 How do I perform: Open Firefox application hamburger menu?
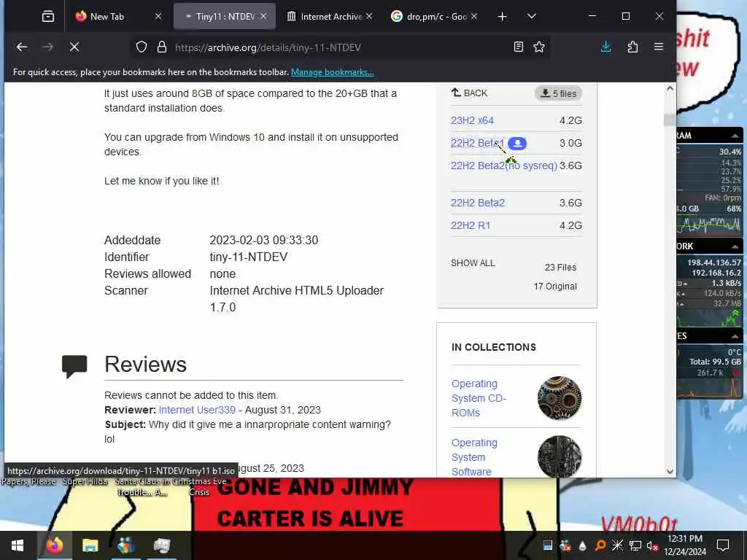[659, 47]
